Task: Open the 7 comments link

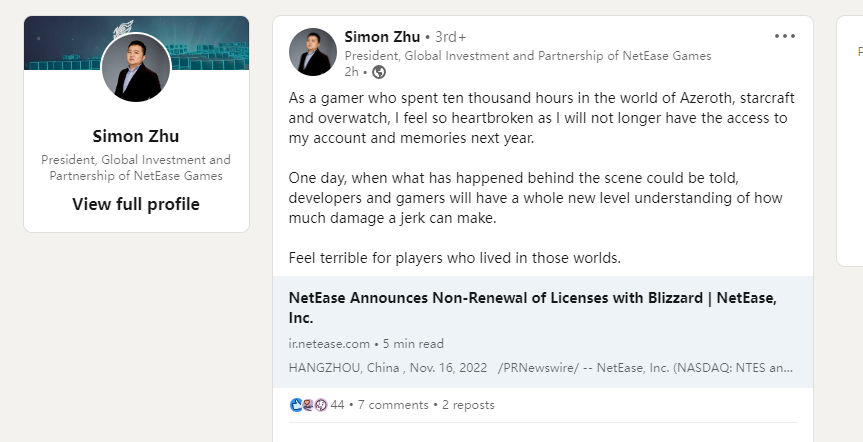Action: pyautogui.click(x=395, y=405)
